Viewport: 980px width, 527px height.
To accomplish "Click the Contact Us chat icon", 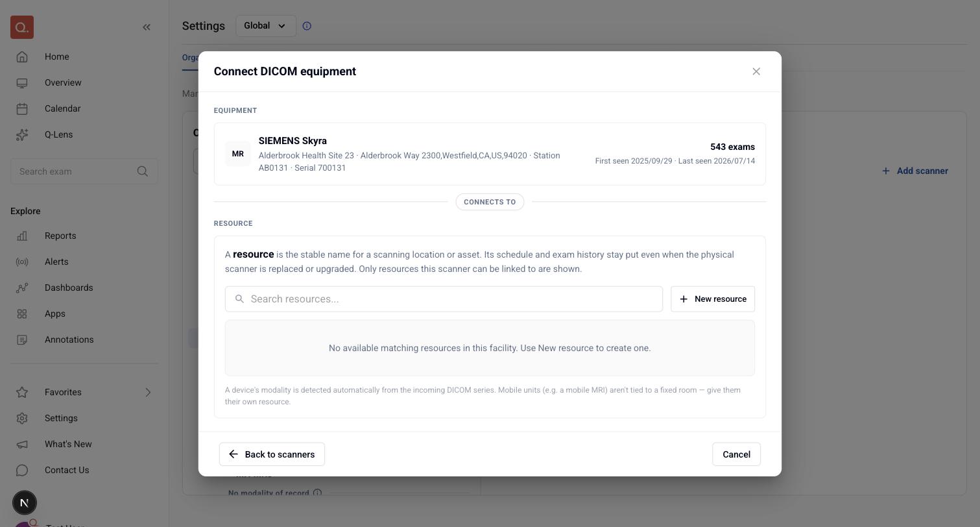I will [x=22, y=470].
